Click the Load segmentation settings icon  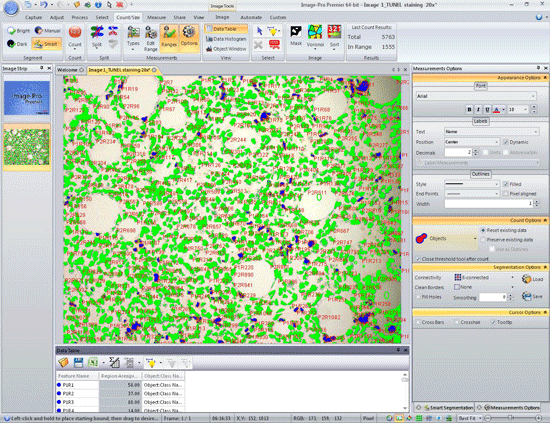point(532,278)
